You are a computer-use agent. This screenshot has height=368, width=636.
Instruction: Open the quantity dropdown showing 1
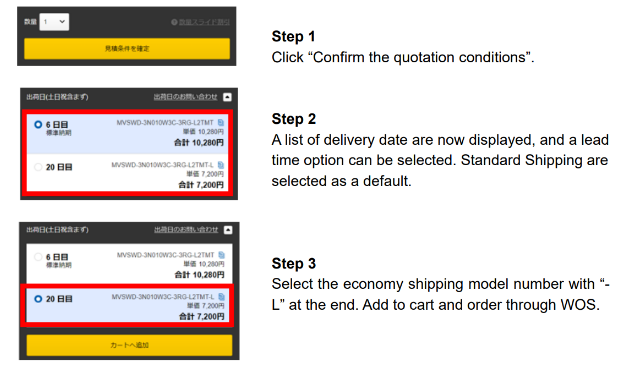(54, 22)
